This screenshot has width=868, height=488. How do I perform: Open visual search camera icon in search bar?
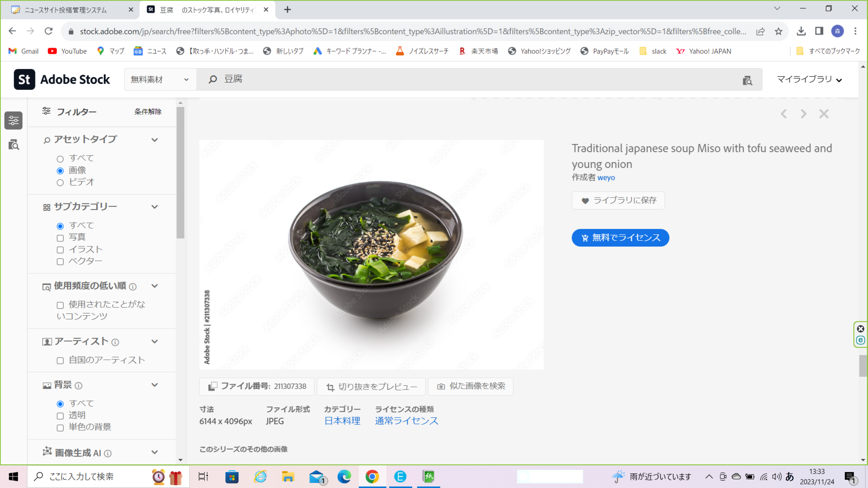(x=747, y=80)
